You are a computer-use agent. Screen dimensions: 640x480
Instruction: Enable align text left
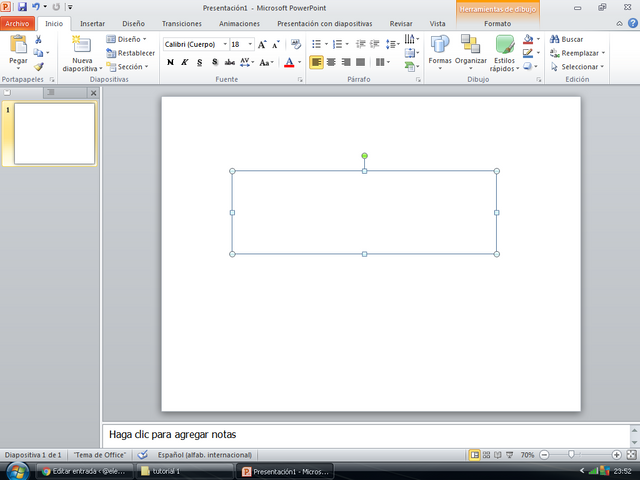tap(316, 62)
